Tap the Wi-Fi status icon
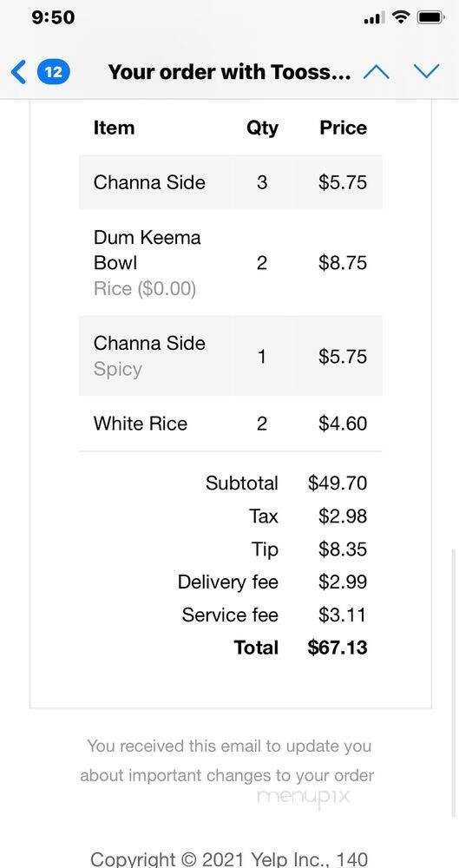459x868 pixels. tap(400, 17)
